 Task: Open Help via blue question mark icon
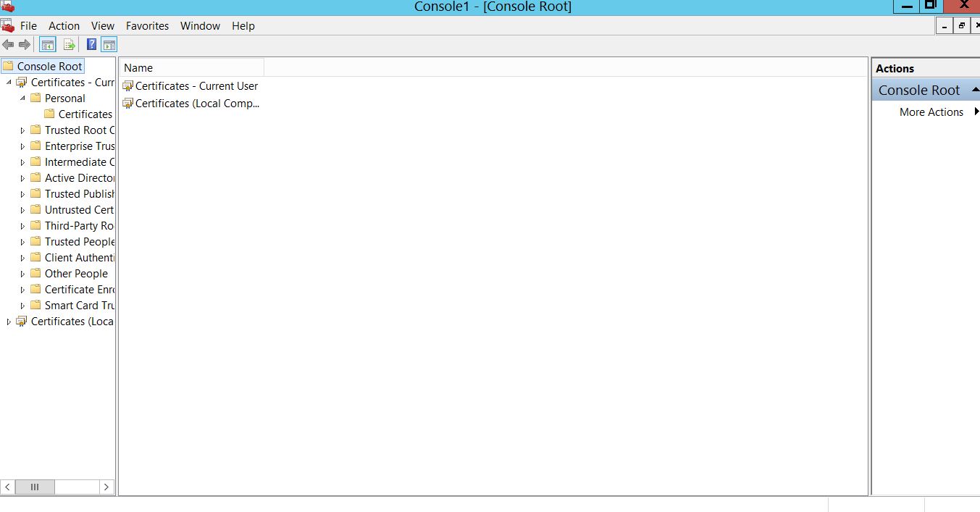point(92,45)
